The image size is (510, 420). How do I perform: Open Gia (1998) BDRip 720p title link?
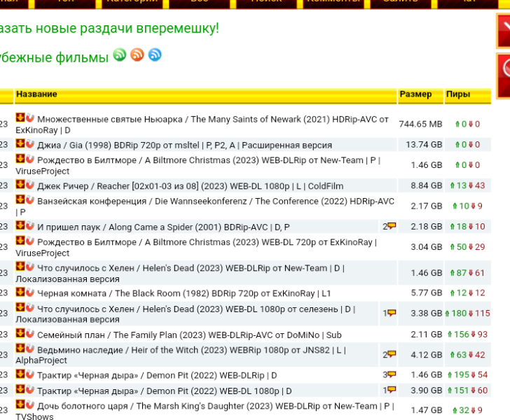(x=184, y=145)
